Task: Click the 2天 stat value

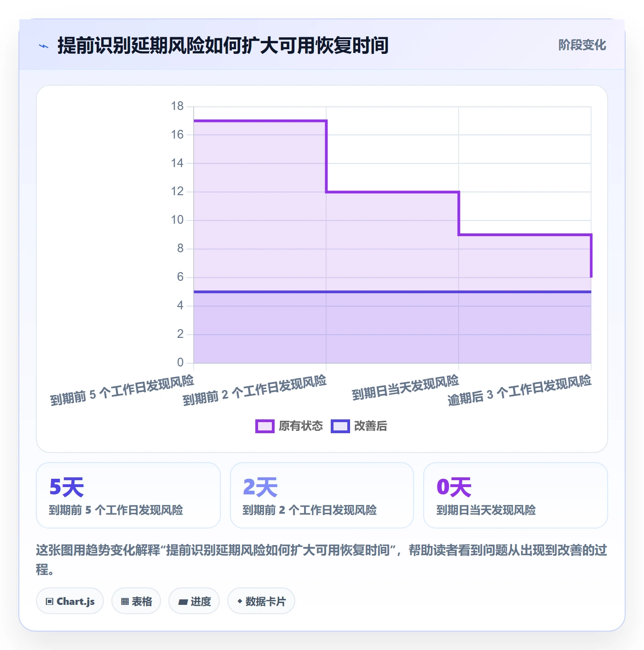Action: (x=260, y=487)
